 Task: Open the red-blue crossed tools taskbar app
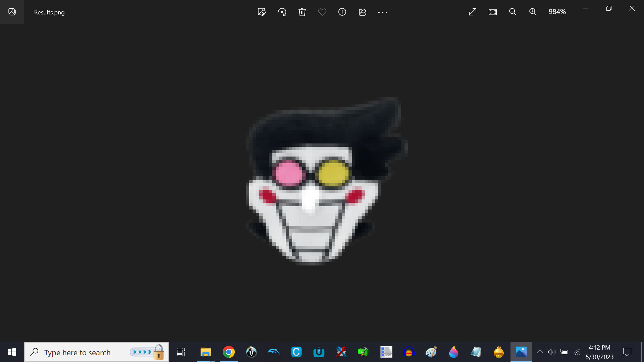(x=341, y=352)
